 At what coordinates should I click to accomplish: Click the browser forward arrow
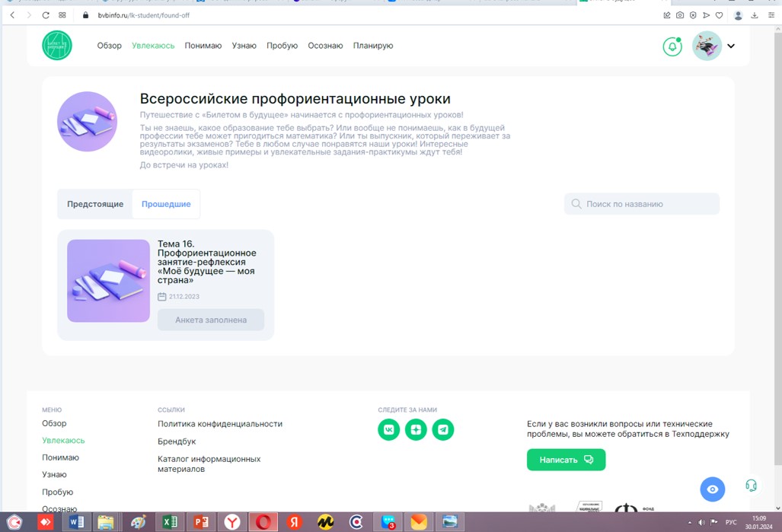pyautogui.click(x=29, y=15)
